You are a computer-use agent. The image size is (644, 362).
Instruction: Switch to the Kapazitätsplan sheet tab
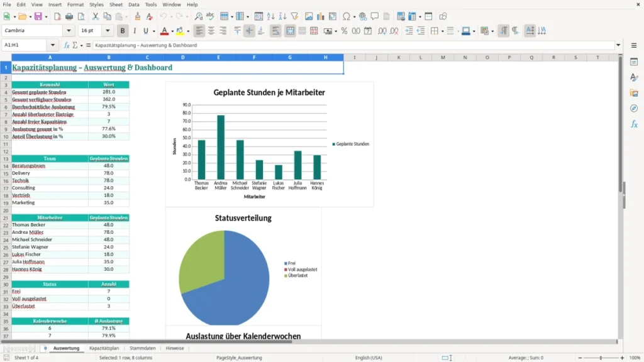click(104, 348)
